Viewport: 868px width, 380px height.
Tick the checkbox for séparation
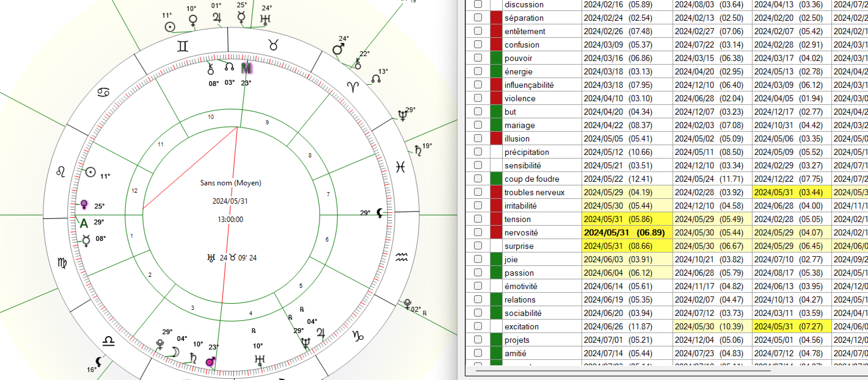pos(478,17)
